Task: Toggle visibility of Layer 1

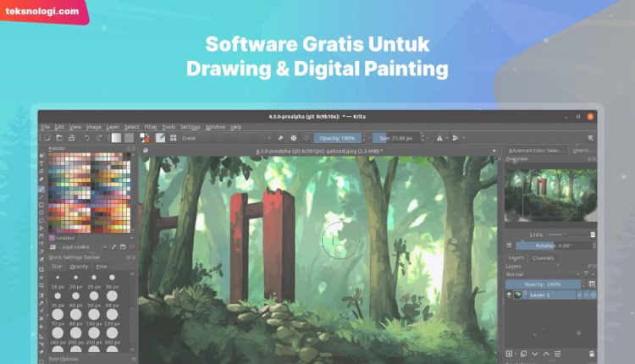Action: (x=509, y=295)
